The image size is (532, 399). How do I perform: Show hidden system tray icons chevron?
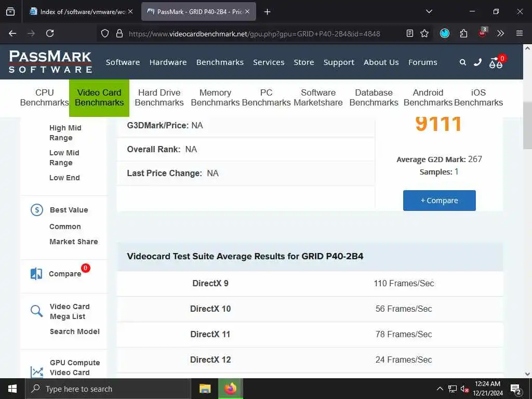tap(440, 389)
